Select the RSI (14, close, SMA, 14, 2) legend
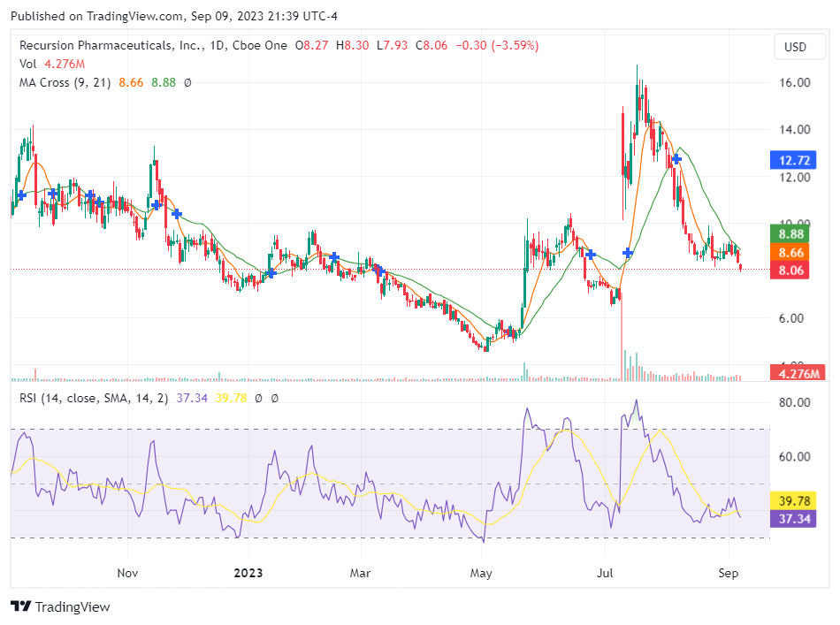 point(94,399)
